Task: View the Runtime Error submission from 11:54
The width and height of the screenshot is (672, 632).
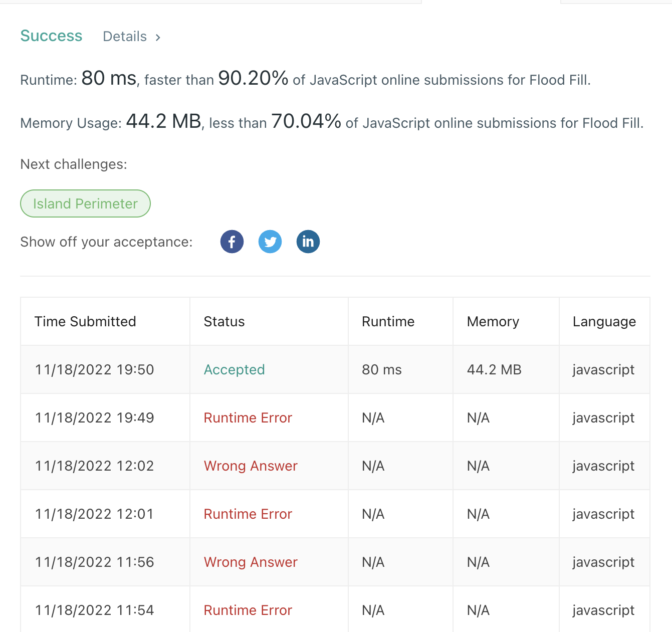Action: (248, 610)
